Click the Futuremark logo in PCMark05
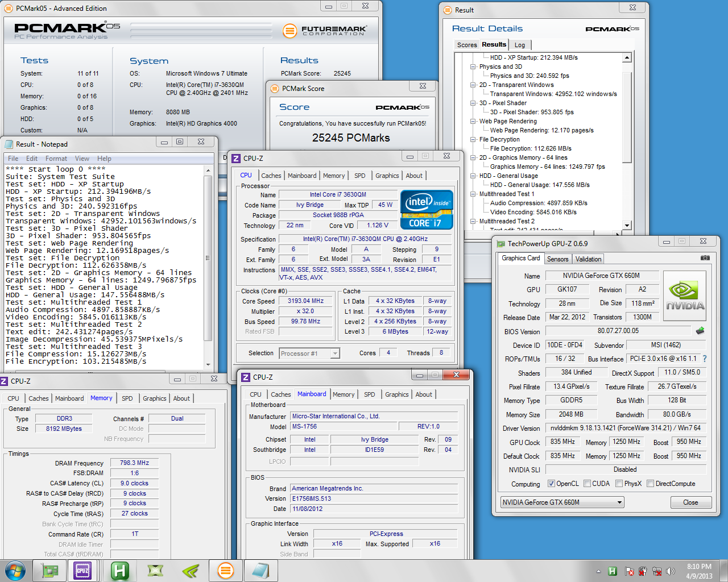Screen dimensions: 728x582 324,31
